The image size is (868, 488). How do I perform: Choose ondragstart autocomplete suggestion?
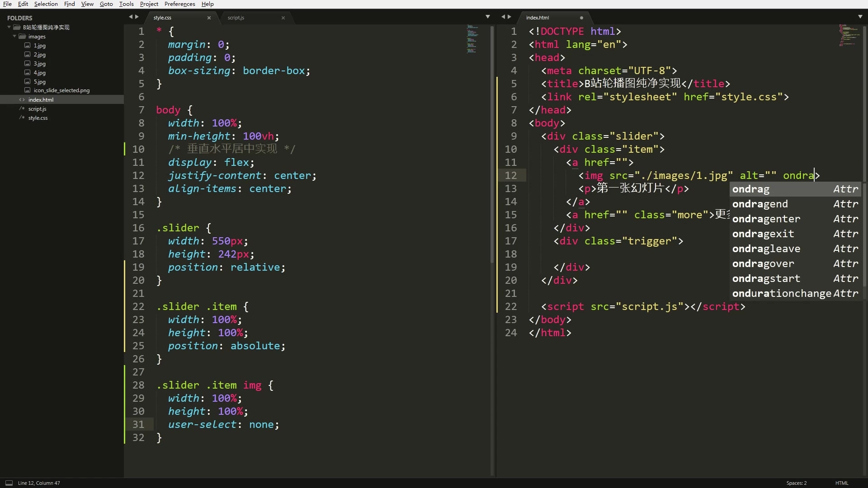tap(795, 279)
